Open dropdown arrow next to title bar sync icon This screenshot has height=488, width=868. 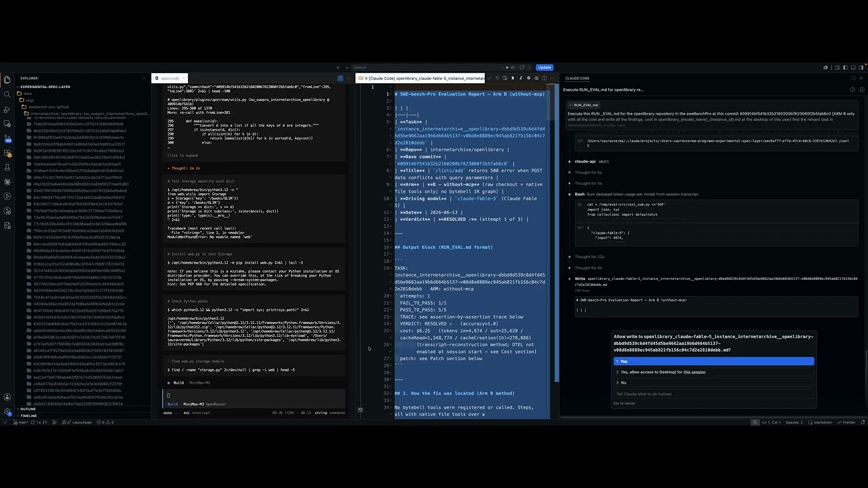(528, 67)
